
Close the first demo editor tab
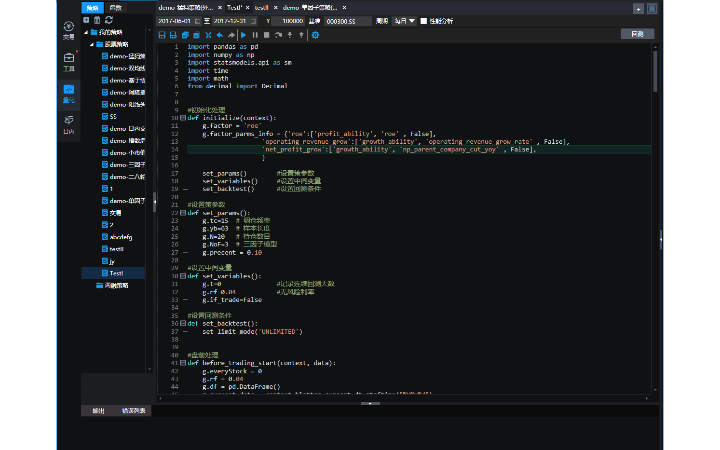click(220, 8)
